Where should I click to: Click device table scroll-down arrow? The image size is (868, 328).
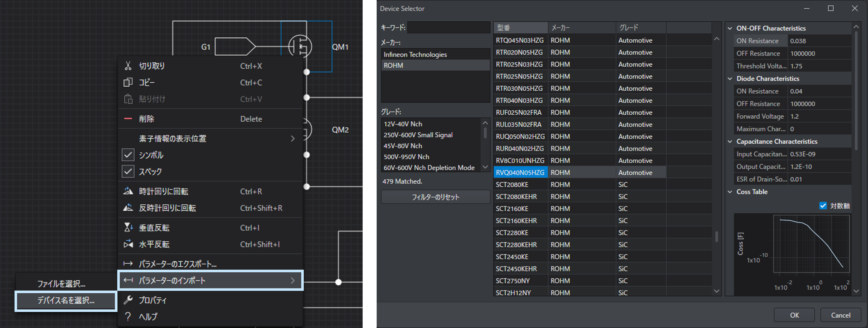(717, 291)
